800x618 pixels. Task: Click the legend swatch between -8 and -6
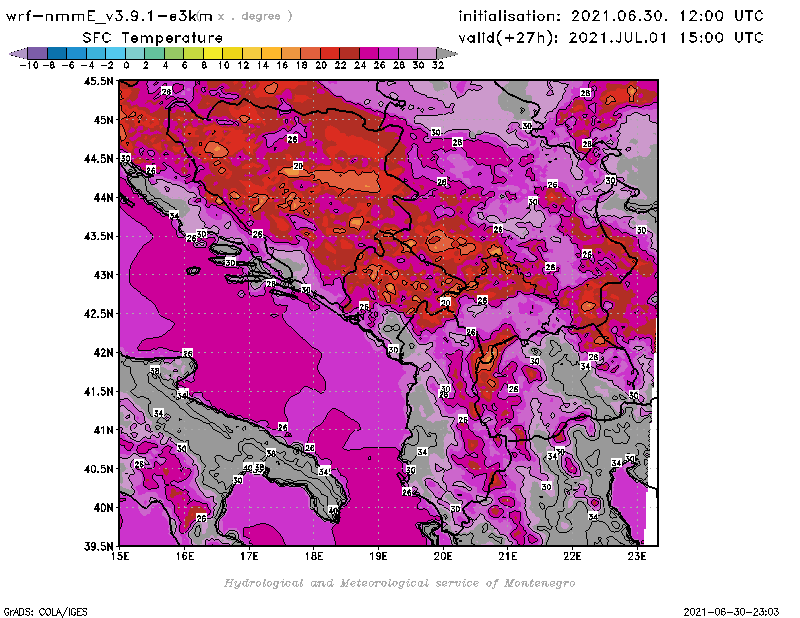point(57,54)
